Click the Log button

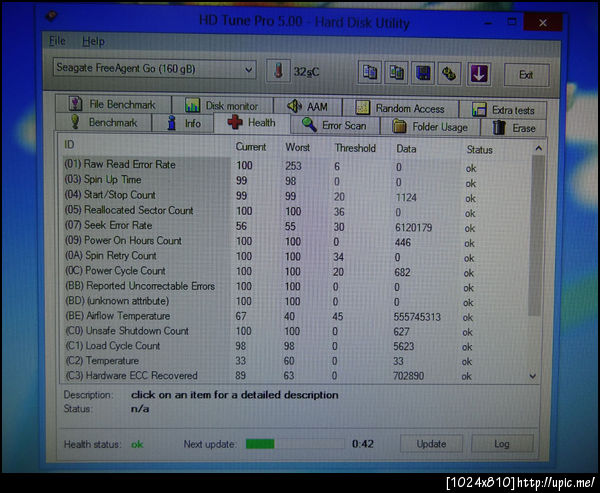502,444
